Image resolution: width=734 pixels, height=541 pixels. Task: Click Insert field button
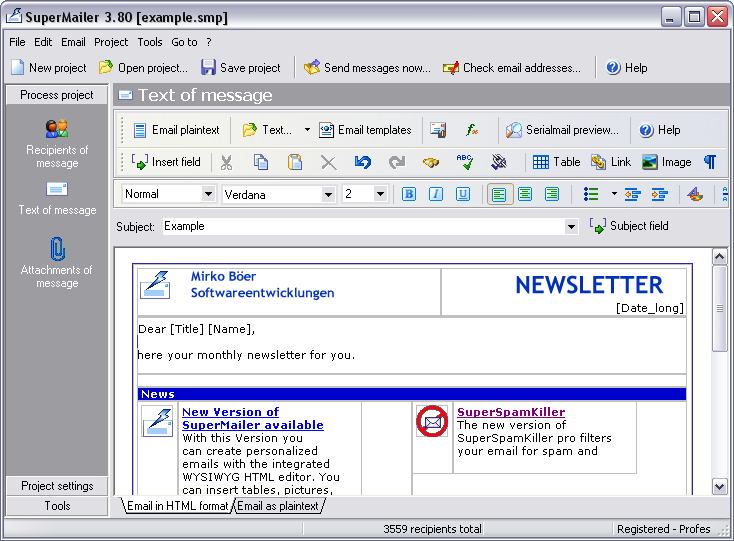pos(166,162)
